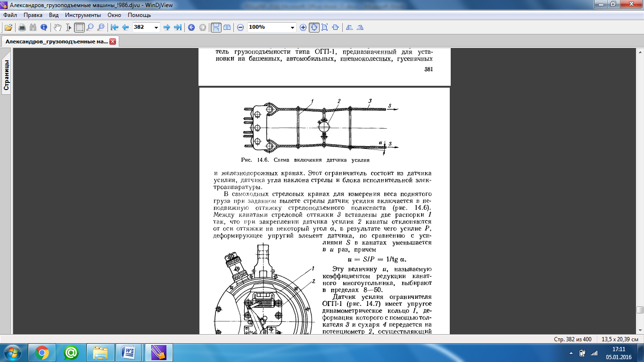Select Fit Page zoom mode
The height and width of the screenshot is (362, 644).
pos(325,27)
